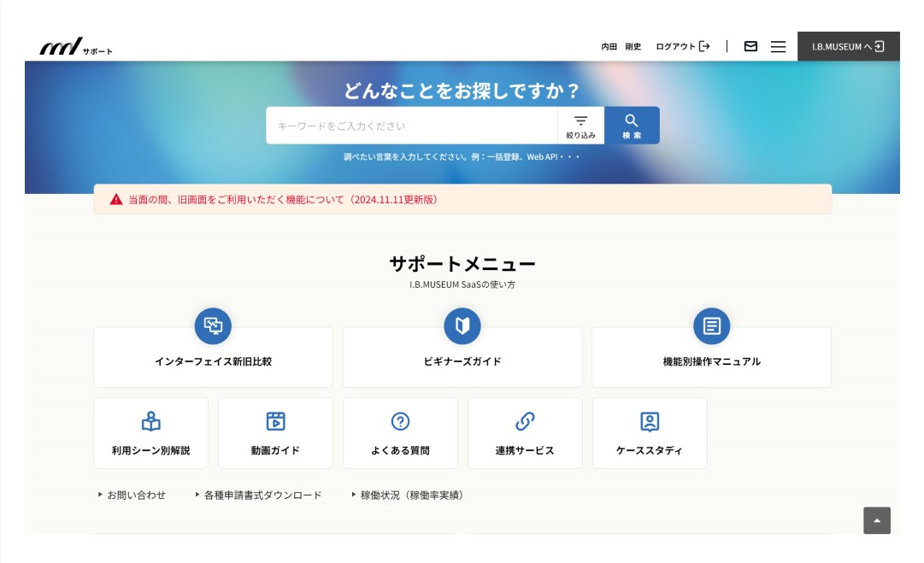
Task: Click the ビギナーズガイド circle icon
Action: (x=462, y=325)
